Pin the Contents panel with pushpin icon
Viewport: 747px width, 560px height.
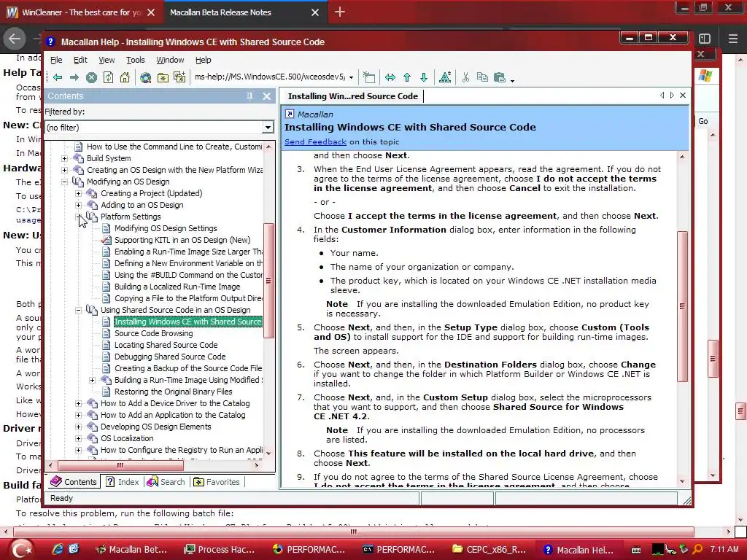coord(249,96)
